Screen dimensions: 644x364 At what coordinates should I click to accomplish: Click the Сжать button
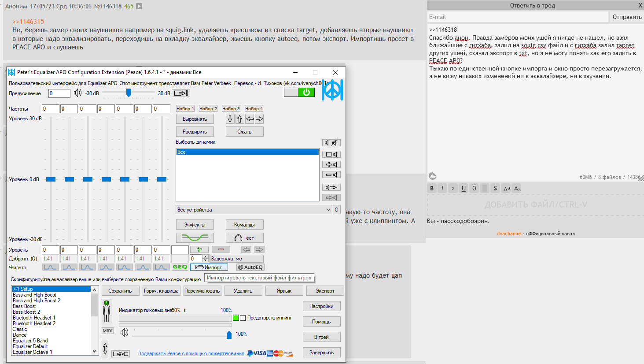coord(244,132)
